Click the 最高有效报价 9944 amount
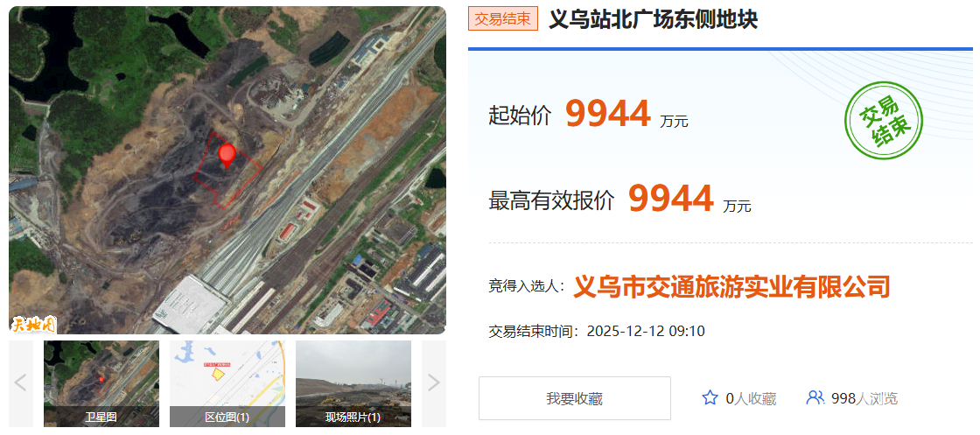 click(670, 198)
